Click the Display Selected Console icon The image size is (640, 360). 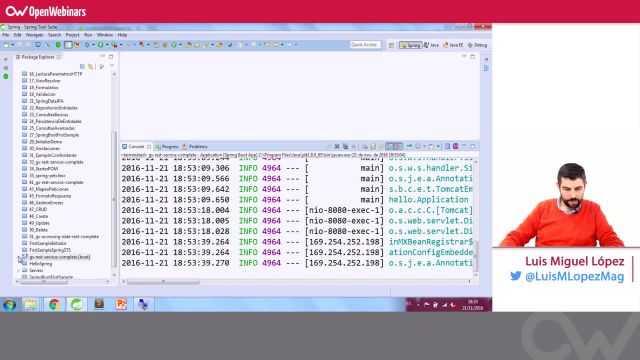pyautogui.click(x=418, y=147)
